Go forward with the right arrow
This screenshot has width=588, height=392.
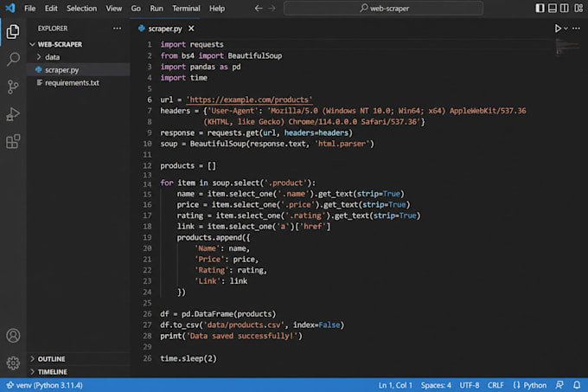(x=272, y=8)
